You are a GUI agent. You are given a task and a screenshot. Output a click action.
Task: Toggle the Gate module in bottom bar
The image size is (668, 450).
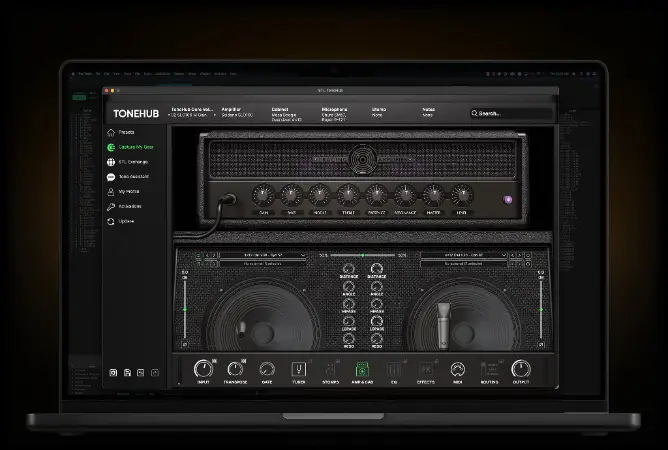(x=267, y=370)
